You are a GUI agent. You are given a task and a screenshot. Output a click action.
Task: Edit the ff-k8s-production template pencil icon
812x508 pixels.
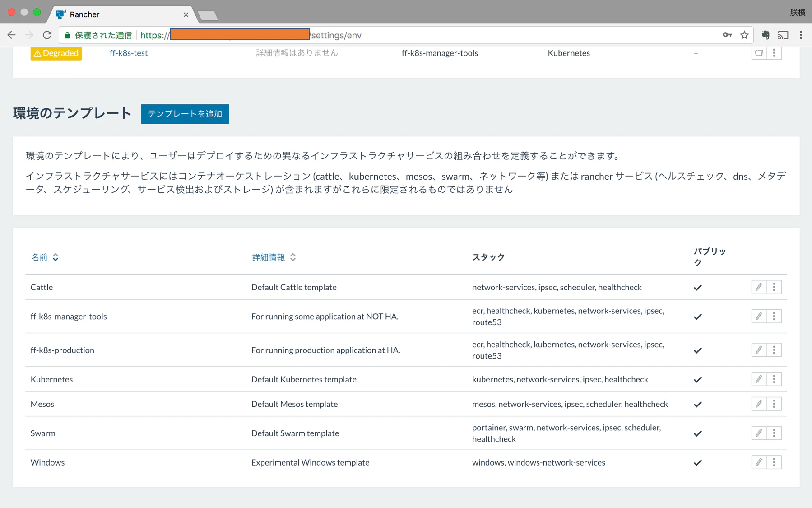pyautogui.click(x=759, y=350)
